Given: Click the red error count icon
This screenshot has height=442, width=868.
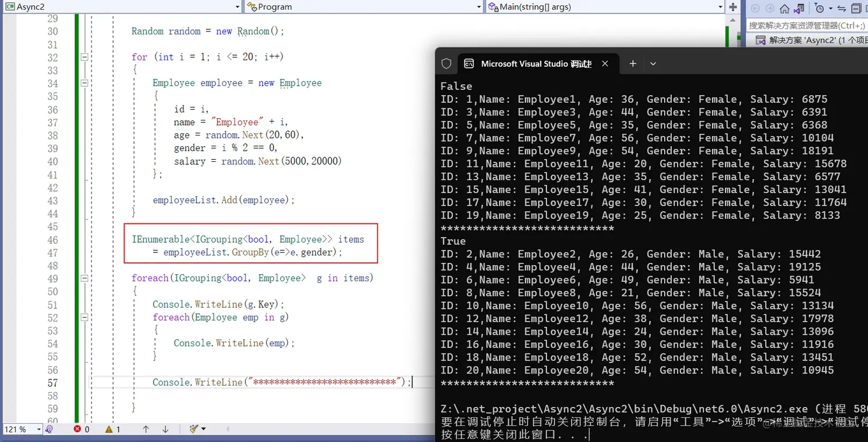Looking at the screenshot, I should pos(77,429).
